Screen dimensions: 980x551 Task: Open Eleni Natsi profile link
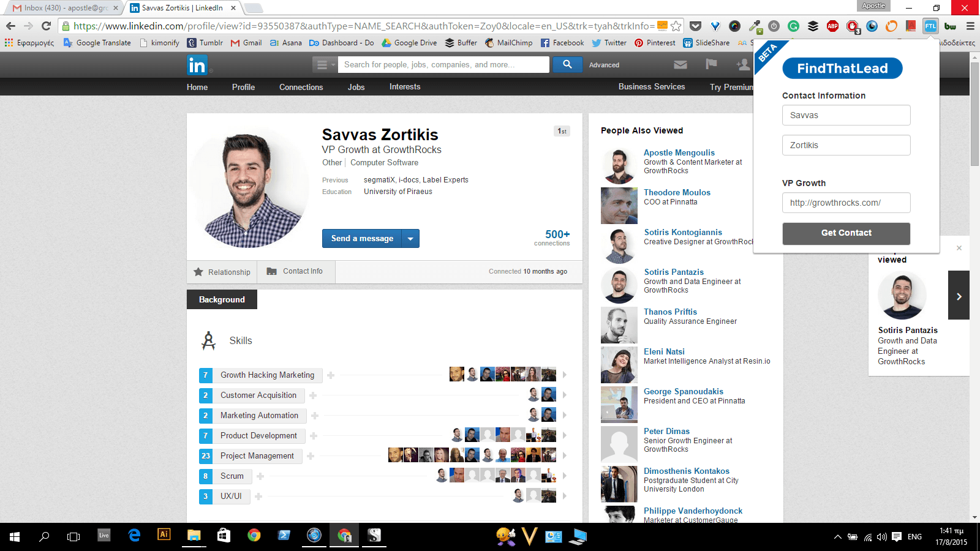coord(664,351)
